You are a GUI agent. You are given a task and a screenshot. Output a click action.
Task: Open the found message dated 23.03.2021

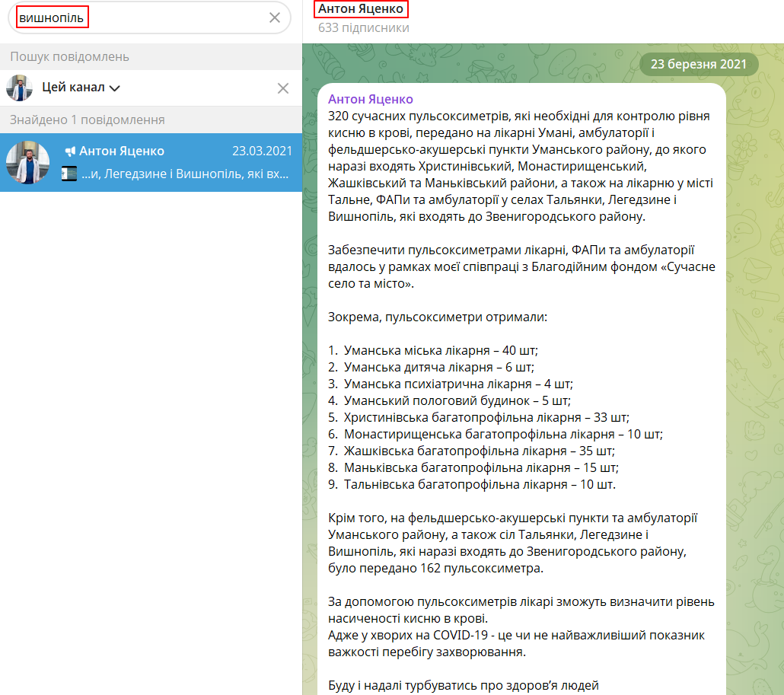tap(151, 162)
